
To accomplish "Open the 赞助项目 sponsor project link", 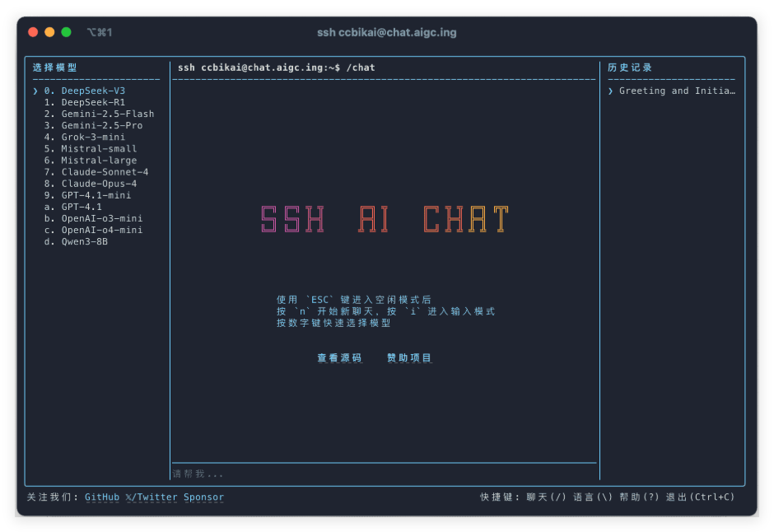I will click(x=409, y=357).
